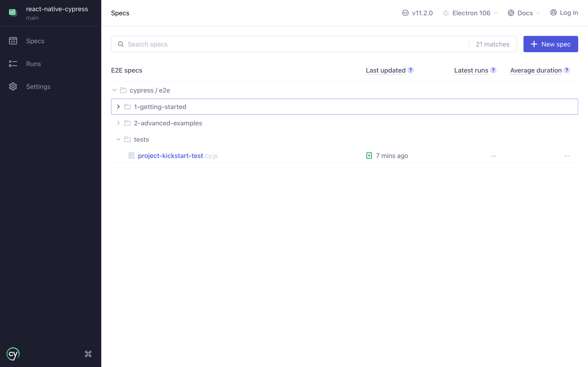Open the Runs panel icon

pos(13,64)
